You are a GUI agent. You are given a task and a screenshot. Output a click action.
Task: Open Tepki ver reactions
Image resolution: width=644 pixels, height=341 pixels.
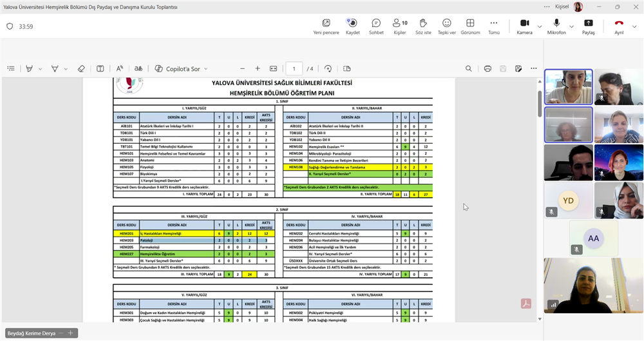coord(446,26)
